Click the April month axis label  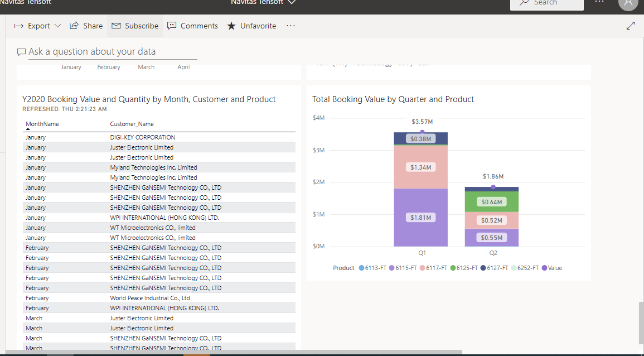pos(183,67)
